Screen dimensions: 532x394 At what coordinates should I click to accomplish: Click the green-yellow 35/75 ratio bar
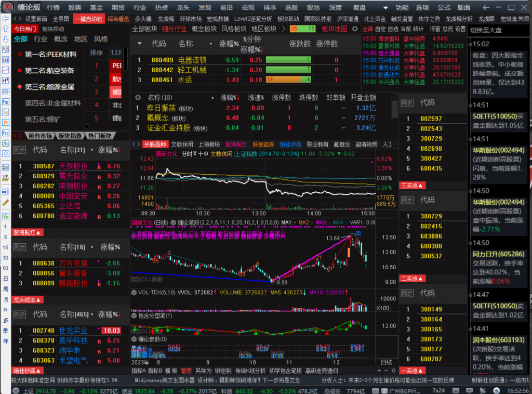[x=303, y=29]
